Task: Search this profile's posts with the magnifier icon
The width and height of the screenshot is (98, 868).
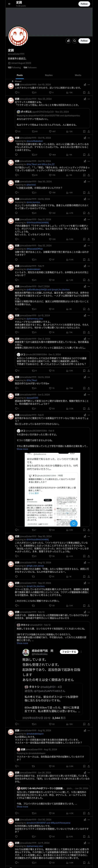Action: click(75, 41)
